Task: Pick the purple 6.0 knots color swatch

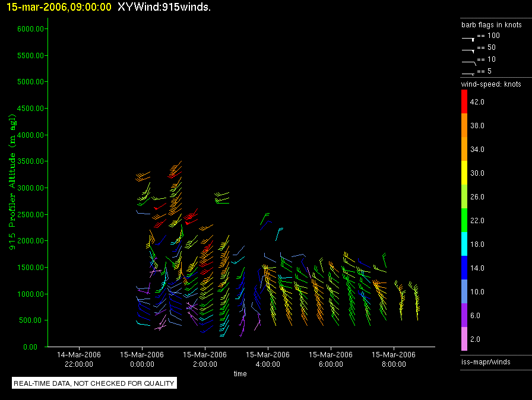Action: (464, 315)
